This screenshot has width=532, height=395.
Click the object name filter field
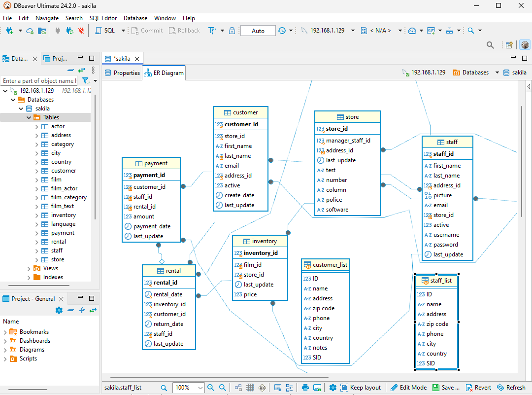[x=39, y=81]
